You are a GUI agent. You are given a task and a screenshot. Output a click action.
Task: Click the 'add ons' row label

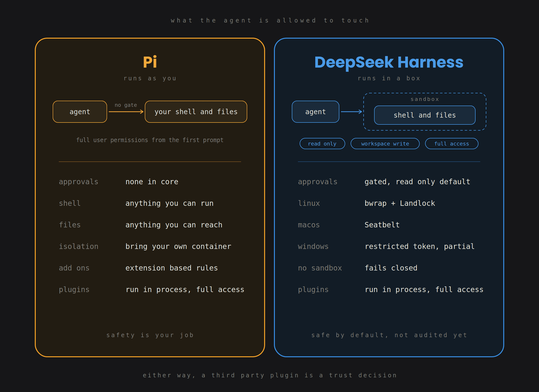point(74,268)
